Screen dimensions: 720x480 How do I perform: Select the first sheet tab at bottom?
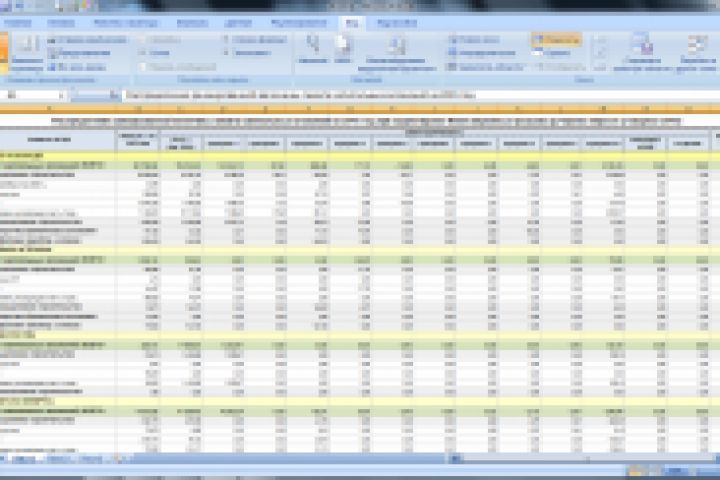(23, 459)
